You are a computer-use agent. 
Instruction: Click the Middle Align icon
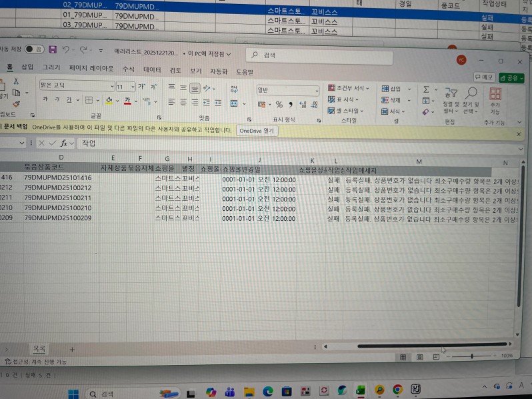(x=183, y=88)
